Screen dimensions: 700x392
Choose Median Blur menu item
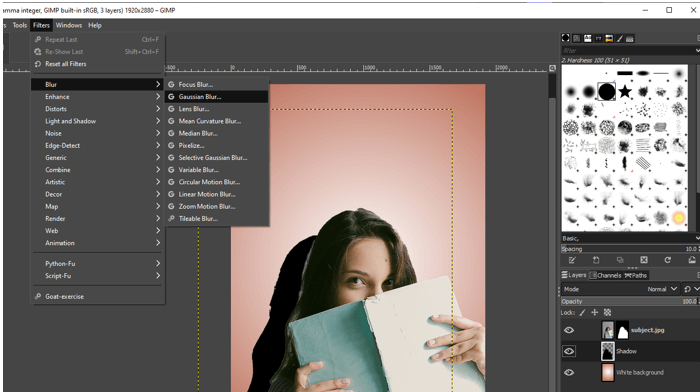(x=217, y=133)
